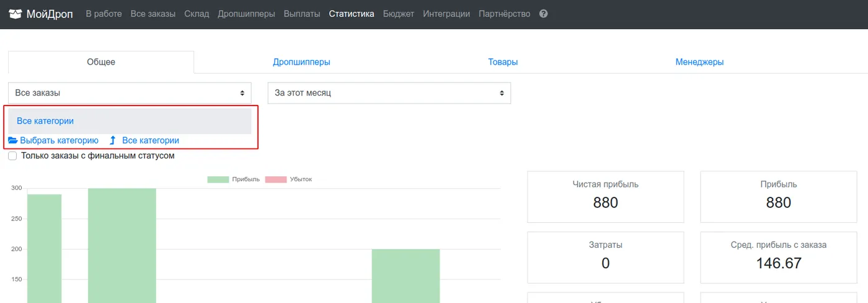Go to В работе menu item
Viewport: 868px width, 303px height.
click(104, 14)
